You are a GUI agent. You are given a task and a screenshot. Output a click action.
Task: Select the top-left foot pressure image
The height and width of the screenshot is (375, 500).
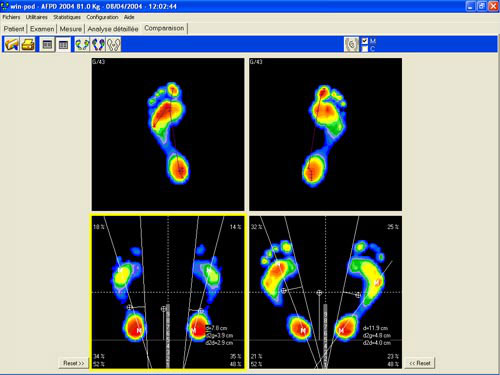coord(168,134)
